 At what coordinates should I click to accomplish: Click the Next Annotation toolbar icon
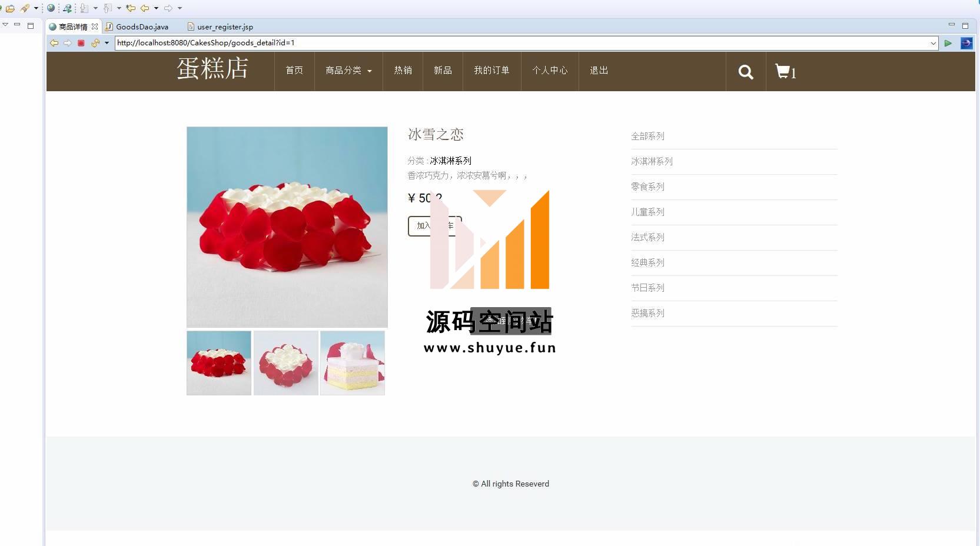[x=84, y=8]
